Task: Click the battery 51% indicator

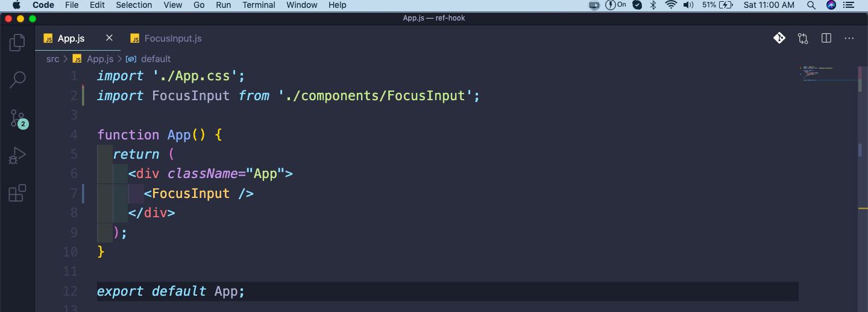Action: (x=717, y=5)
